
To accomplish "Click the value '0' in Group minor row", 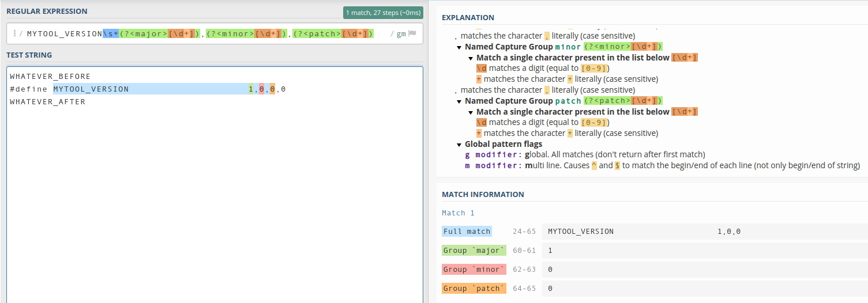I will tap(550, 269).
